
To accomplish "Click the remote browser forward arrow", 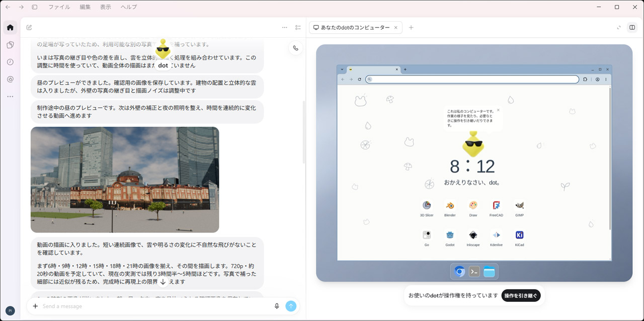I will click(351, 79).
